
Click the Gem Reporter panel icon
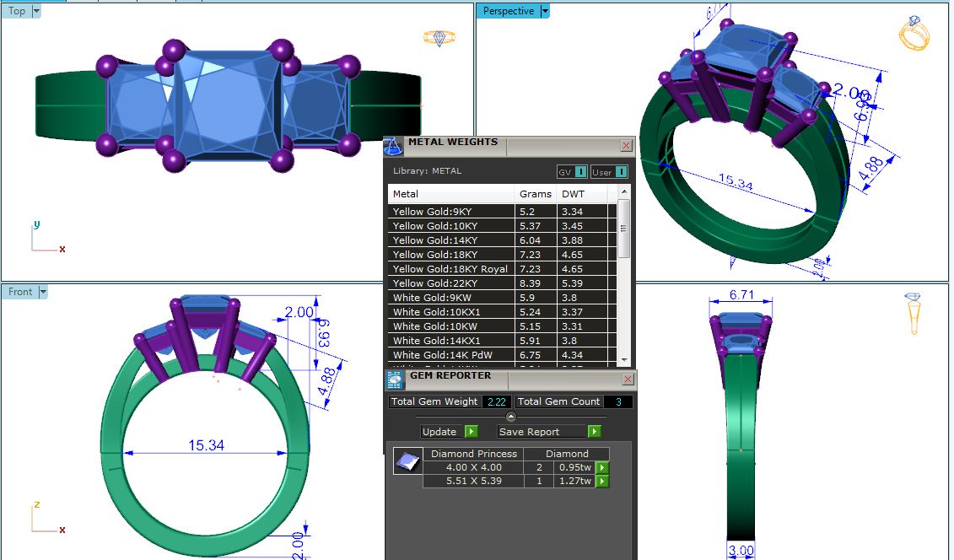pos(395,380)
